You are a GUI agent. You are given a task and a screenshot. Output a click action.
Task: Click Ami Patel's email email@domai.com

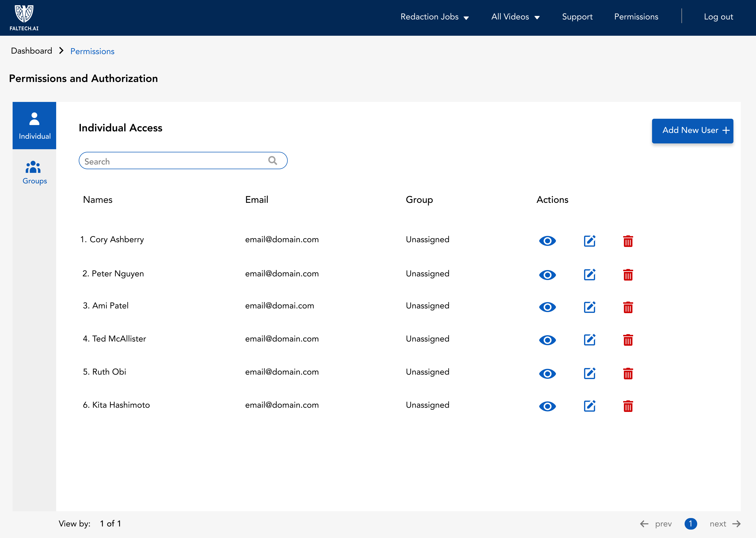coord(279,306)
